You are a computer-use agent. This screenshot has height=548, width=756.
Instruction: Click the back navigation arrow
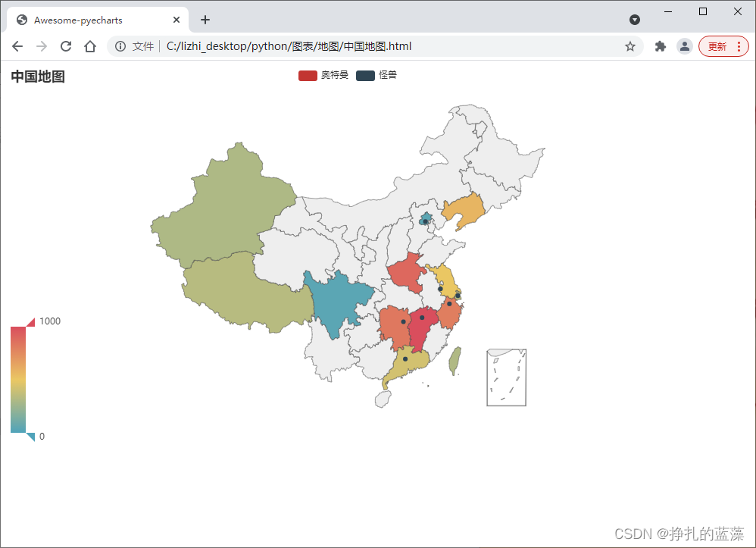pos(17,46)
